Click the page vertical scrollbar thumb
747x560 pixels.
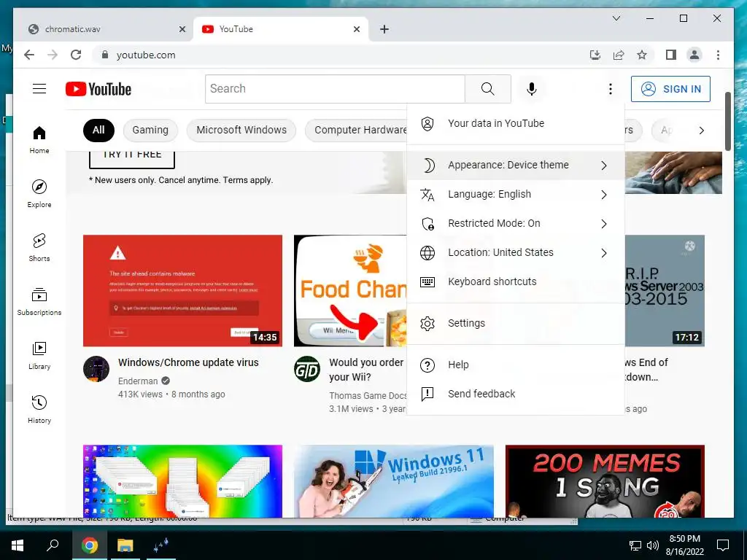coord(727,122)
